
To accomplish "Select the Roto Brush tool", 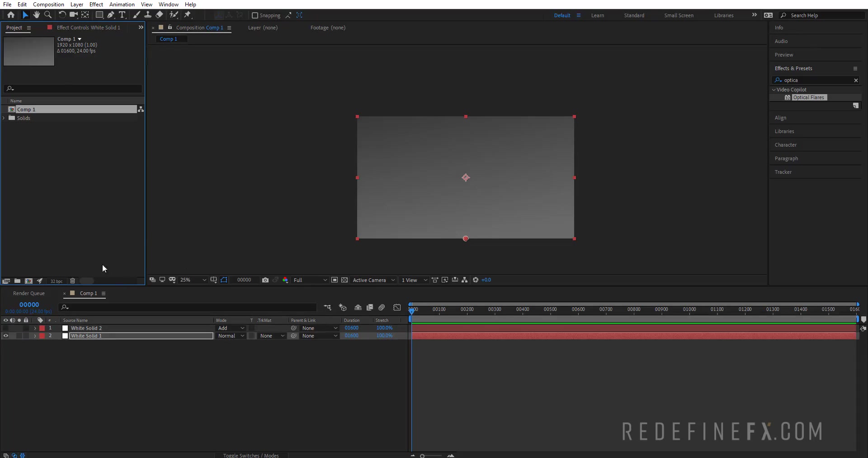I will pyautogui.click(x=174, y=15).
